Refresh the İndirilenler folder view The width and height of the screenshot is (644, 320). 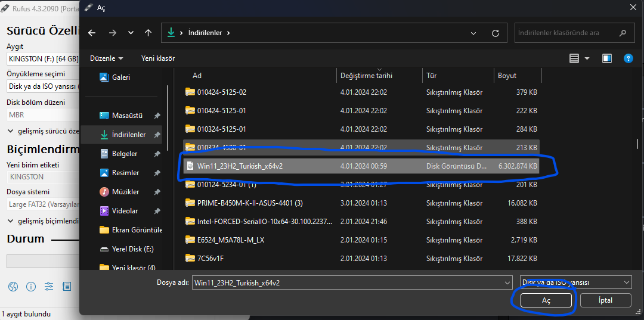click(496, 33)
